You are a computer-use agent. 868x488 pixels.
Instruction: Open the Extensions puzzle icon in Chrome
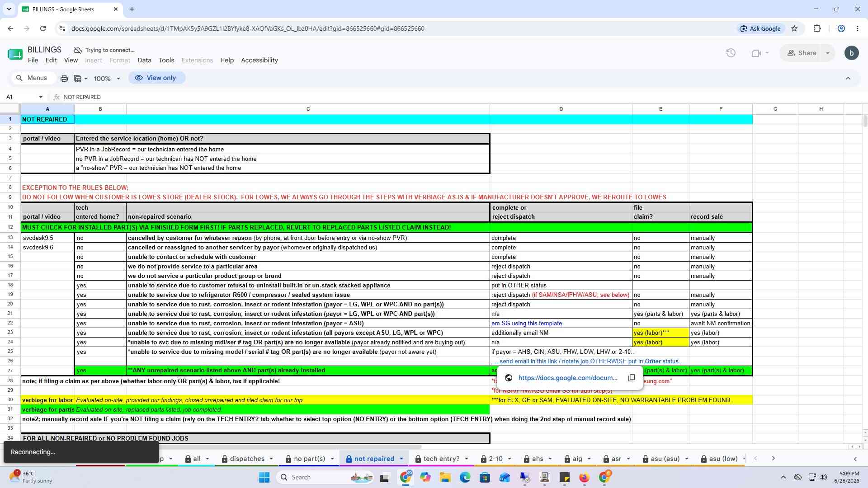(817, 28)
